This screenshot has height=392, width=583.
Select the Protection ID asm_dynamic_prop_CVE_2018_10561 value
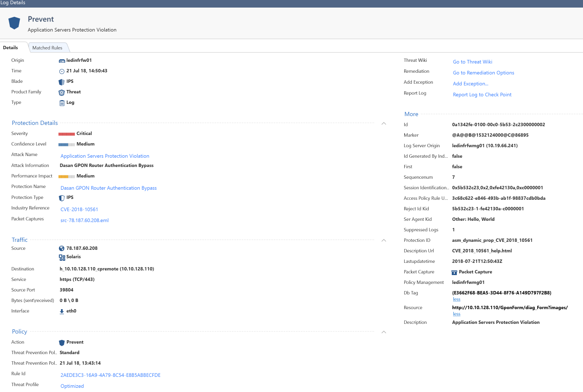492,240
